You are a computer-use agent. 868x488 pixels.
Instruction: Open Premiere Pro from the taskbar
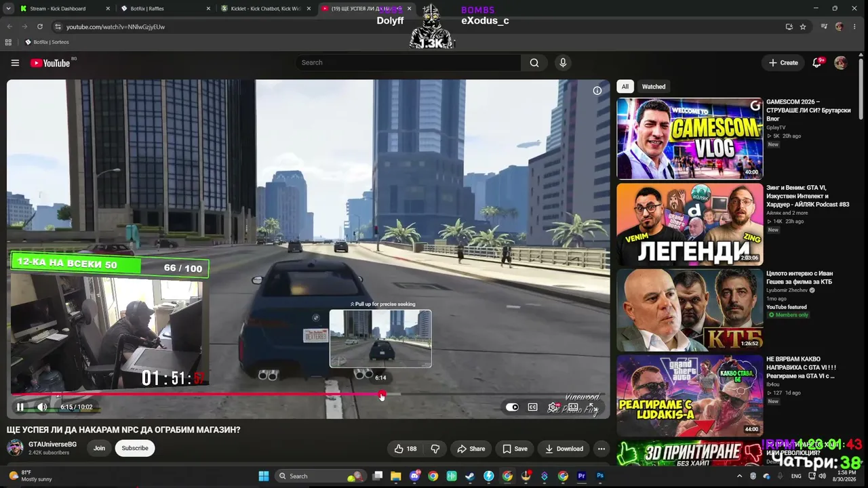[581, 476]
